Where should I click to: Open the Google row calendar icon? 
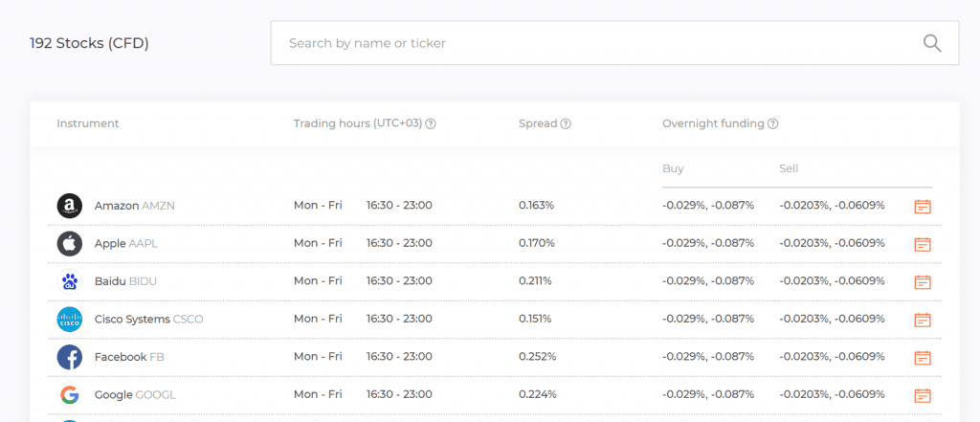923,395
